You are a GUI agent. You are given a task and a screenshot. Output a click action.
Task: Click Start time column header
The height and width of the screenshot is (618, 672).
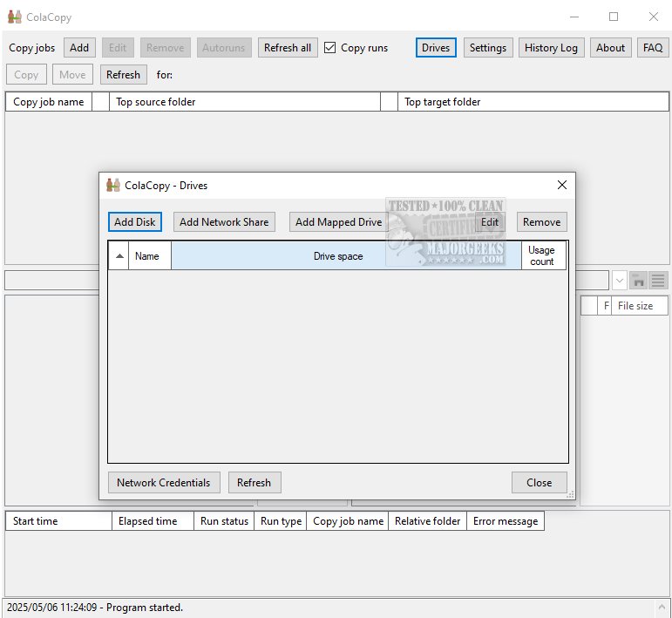coord(58,520)
